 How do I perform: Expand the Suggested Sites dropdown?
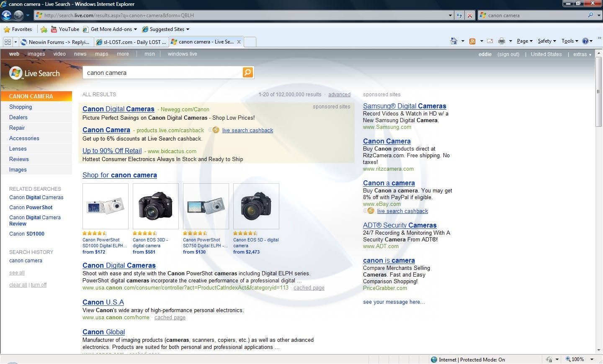tap(188, 29)
